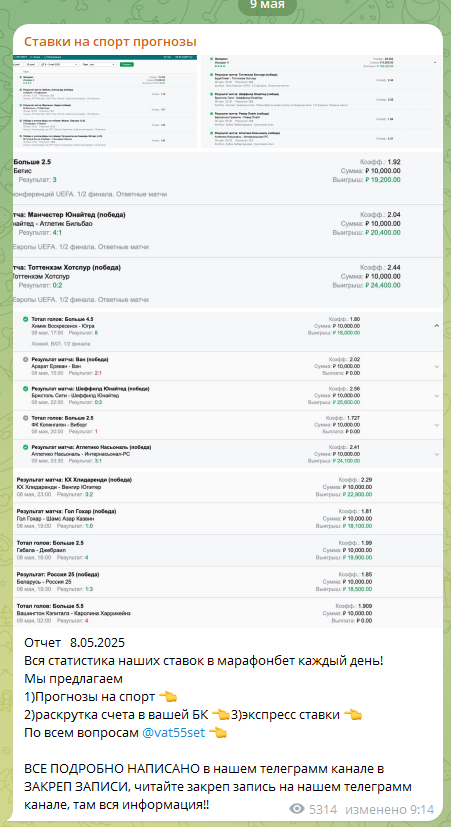Click the green checkmark beside Тотал голов: Больше 4.5
Viewport: 451px width, 827px height.
25,320
